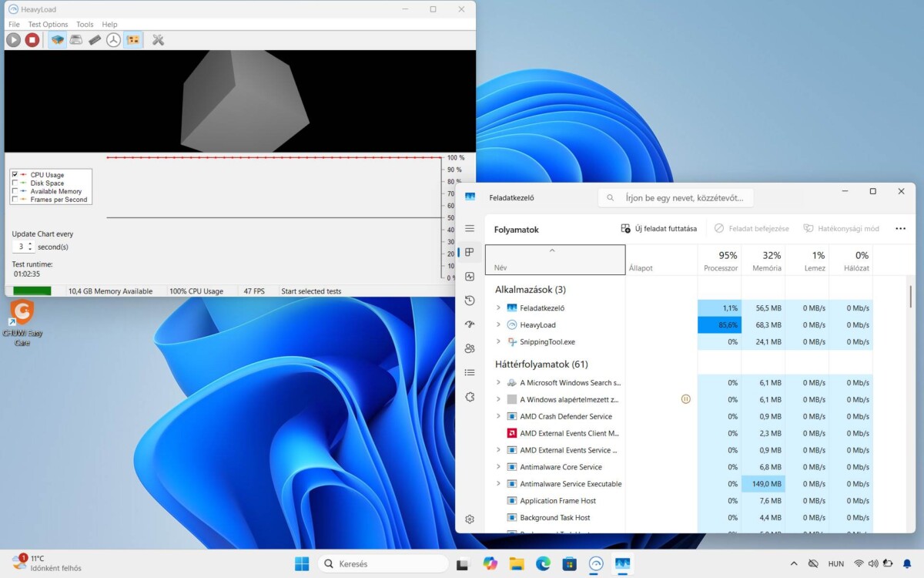The width and height of the screenshot is (924, 578).
Task: Open Task Manager settings gear
Action: (469, 519)
